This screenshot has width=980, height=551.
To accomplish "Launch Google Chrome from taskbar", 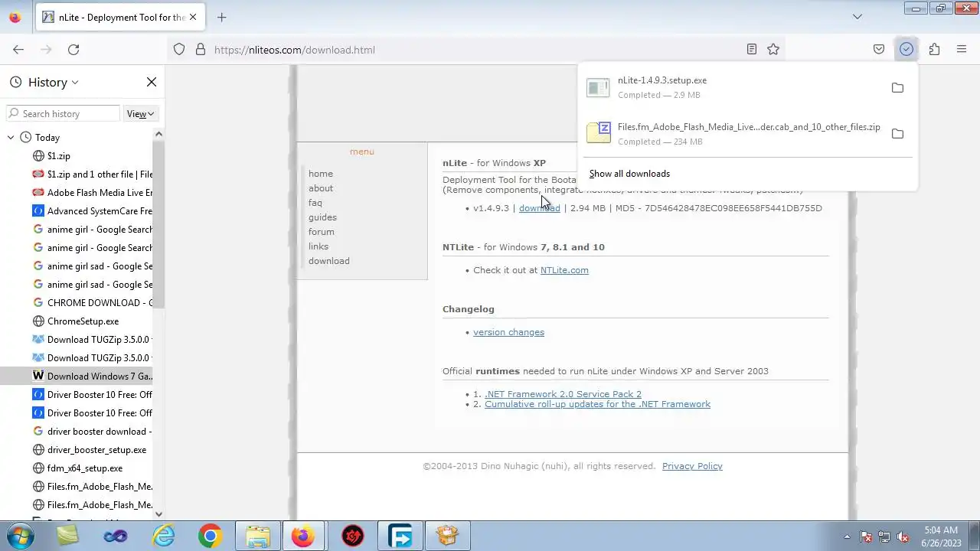I will (210, 536).
